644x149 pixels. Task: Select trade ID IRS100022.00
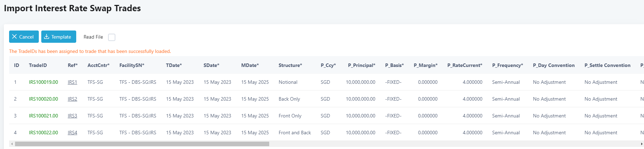point(43,133)
